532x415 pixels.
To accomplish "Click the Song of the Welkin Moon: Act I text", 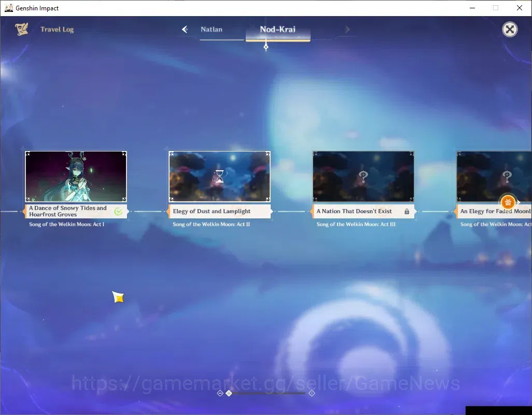I will (66, 224).
